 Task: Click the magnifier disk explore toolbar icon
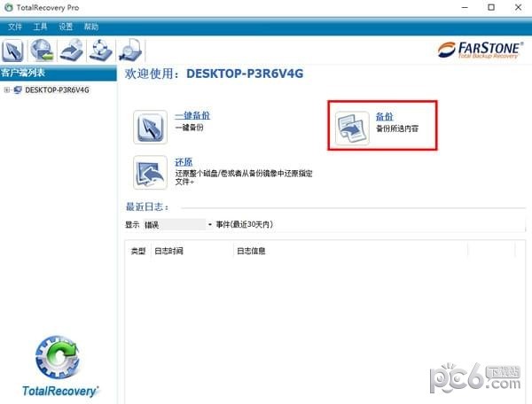click(x=130, y=50)
